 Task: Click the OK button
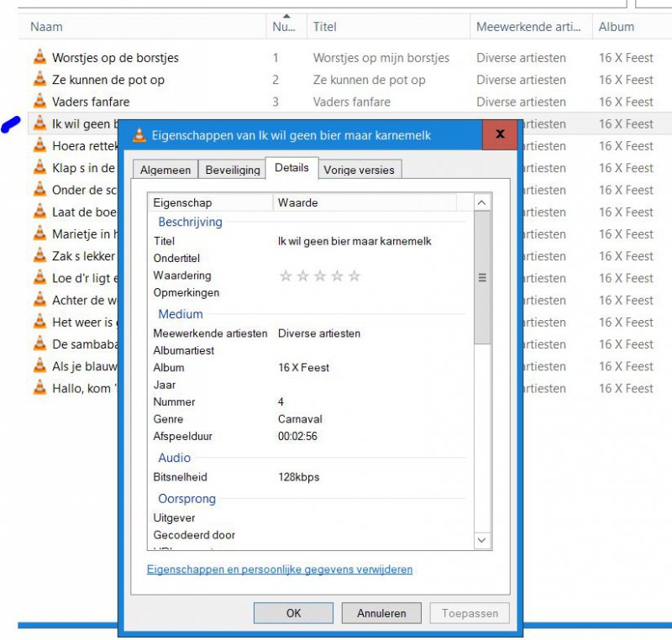pyautogui.click(x=293, y=613)
